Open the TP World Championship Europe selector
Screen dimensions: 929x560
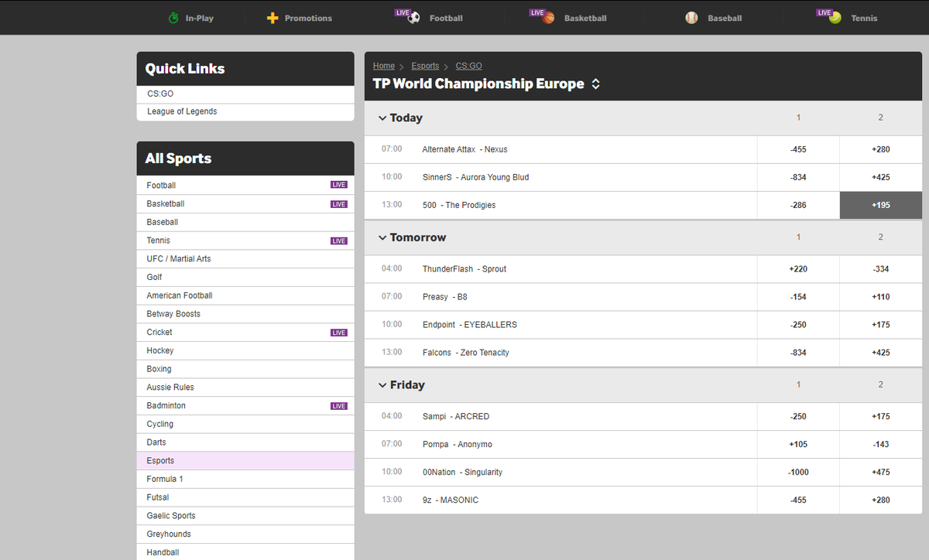coord(486,84)
